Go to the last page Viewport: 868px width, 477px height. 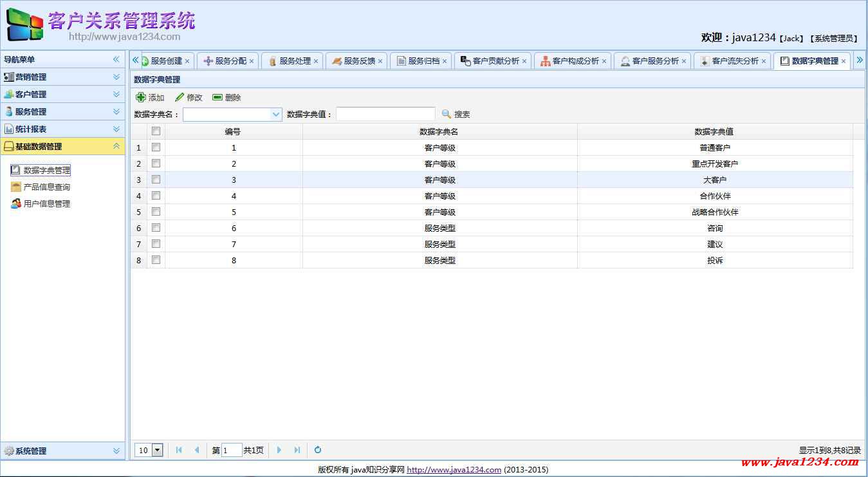click(297, 450)
